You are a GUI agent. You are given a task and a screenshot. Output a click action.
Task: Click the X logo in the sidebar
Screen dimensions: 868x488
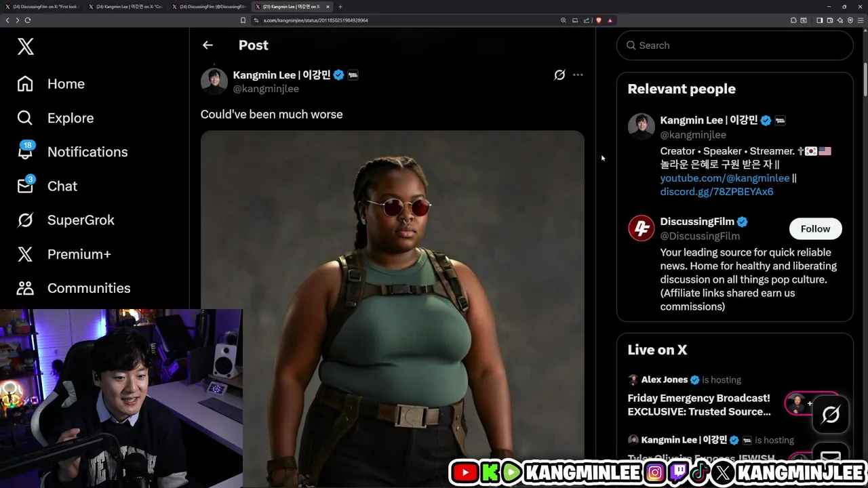point(25,46)
